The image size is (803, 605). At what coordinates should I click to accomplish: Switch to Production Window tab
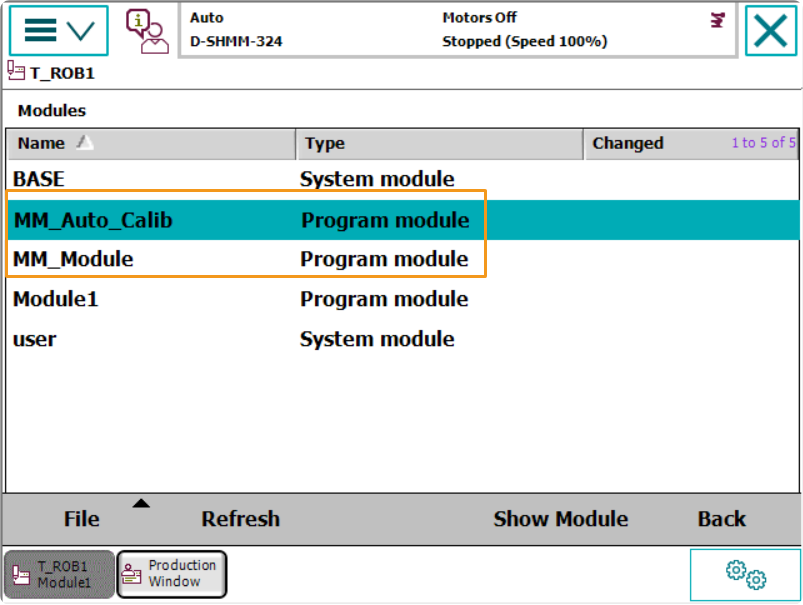(x=172, y=574)
